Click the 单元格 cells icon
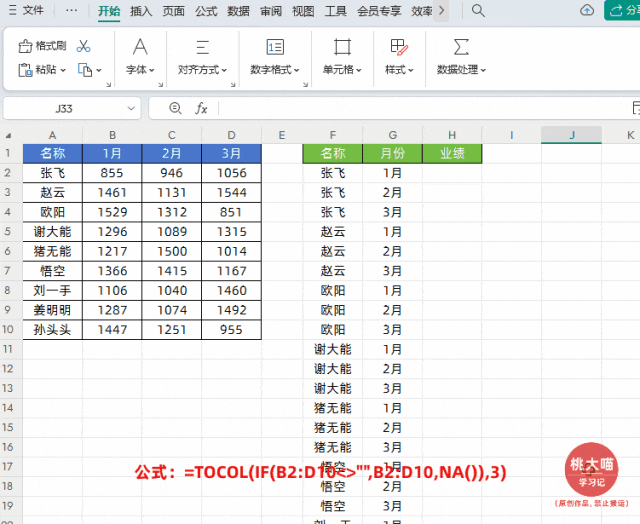 click(x=342, y=47)
